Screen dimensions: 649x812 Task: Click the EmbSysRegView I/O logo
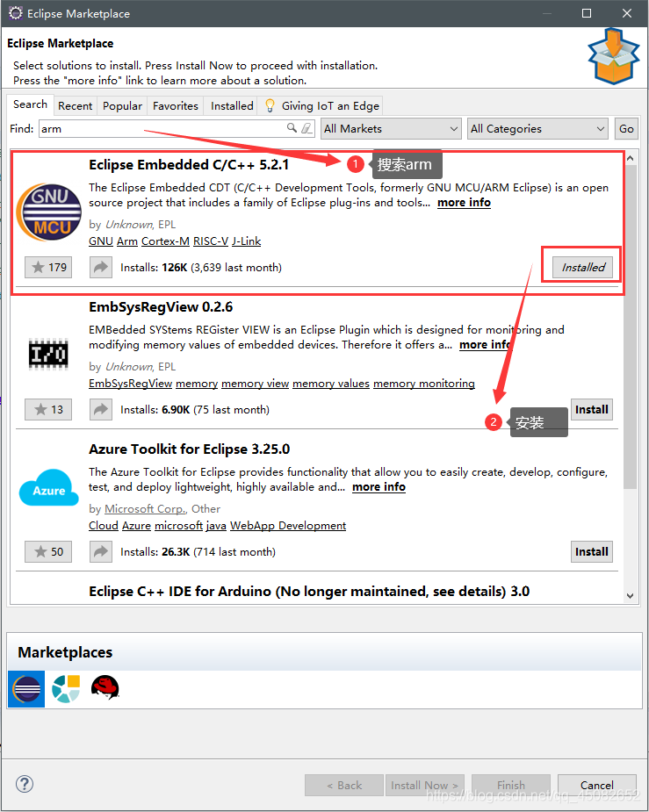[x=48, y=355]
